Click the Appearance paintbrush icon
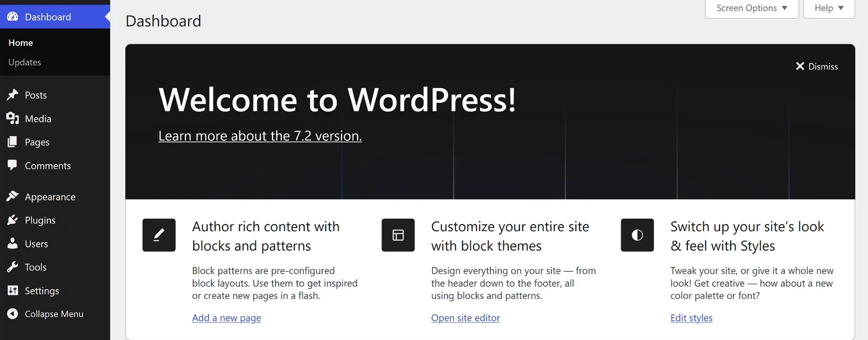Screen dimensions: 868x340 tap(13, 197)
